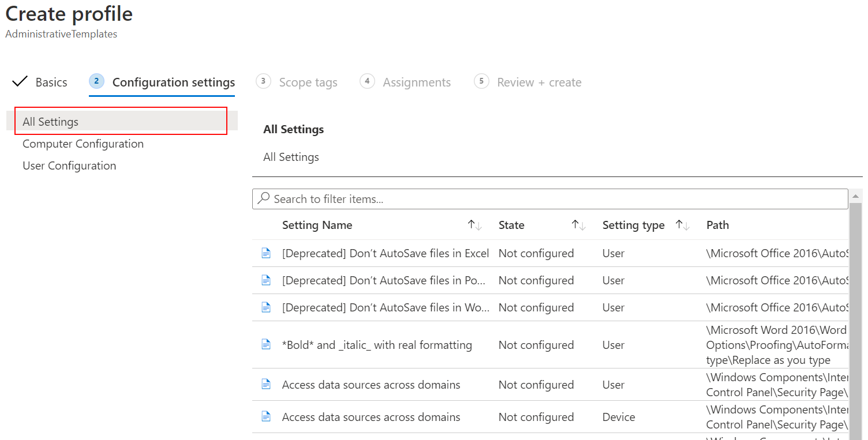Click step 5 circle icon

[x=481, y=81]
